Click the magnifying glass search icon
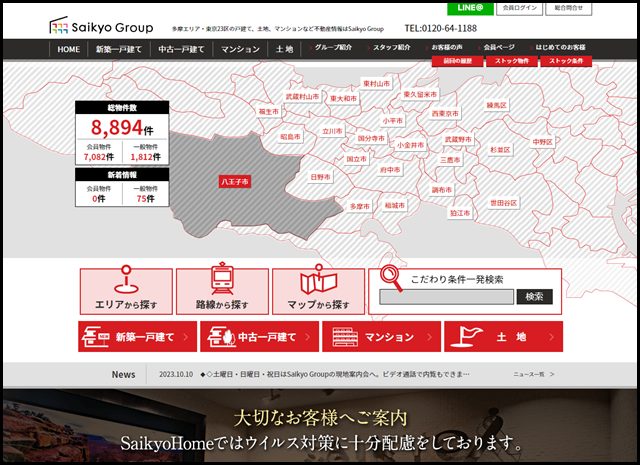Screen dimensions: 640x465 391,278
